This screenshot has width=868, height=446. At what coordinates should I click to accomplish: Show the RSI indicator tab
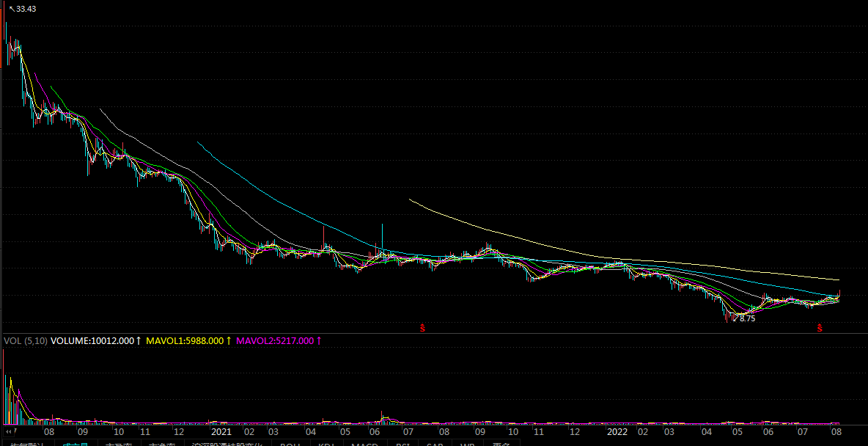[402, 443]
